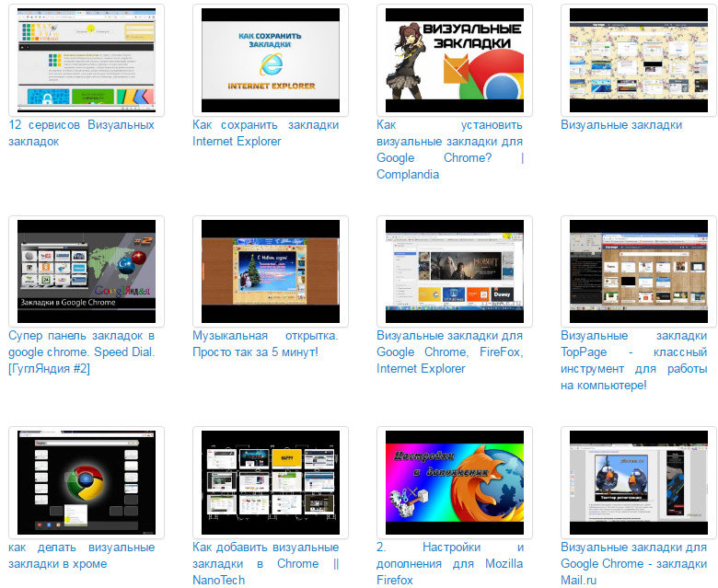The image size is (718, 588).
Task: Click the 'Визуальные закладки' title link
Action: pos(621,125)
